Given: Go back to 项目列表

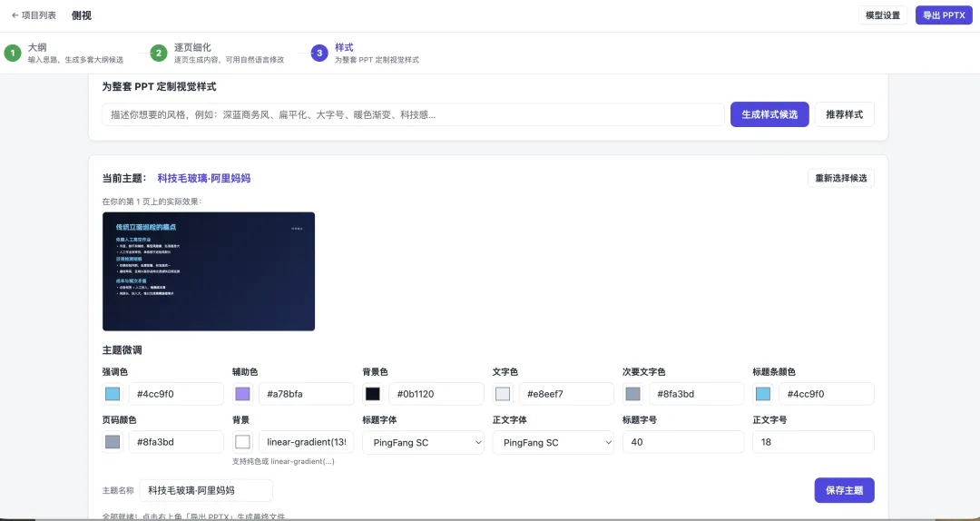Looking at the screenshot, I should [34, 15].
